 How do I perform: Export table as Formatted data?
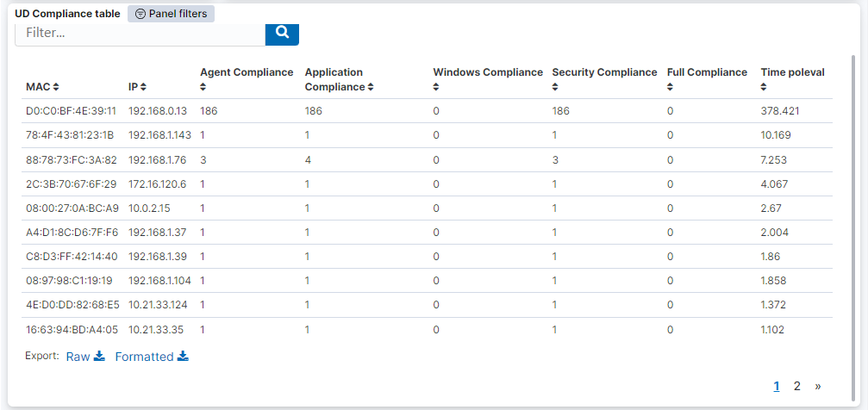(x=152, y=357)
